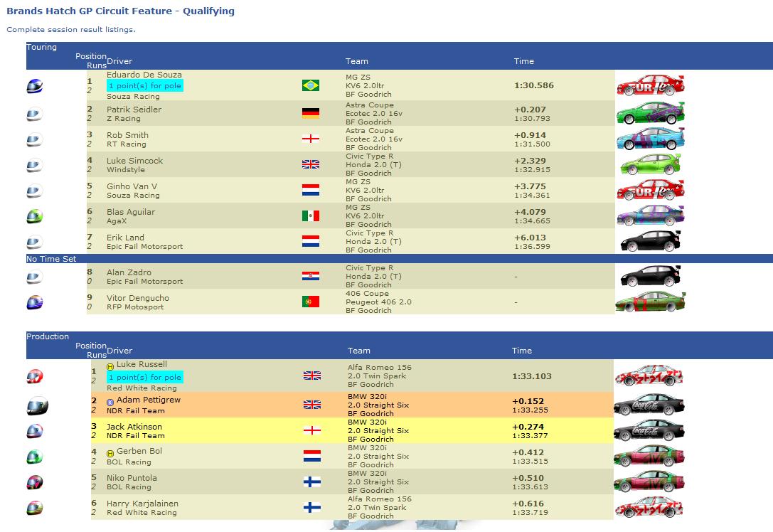
Task: Click Luke Russell's red helmet icon
Action: tap(35, 377)
